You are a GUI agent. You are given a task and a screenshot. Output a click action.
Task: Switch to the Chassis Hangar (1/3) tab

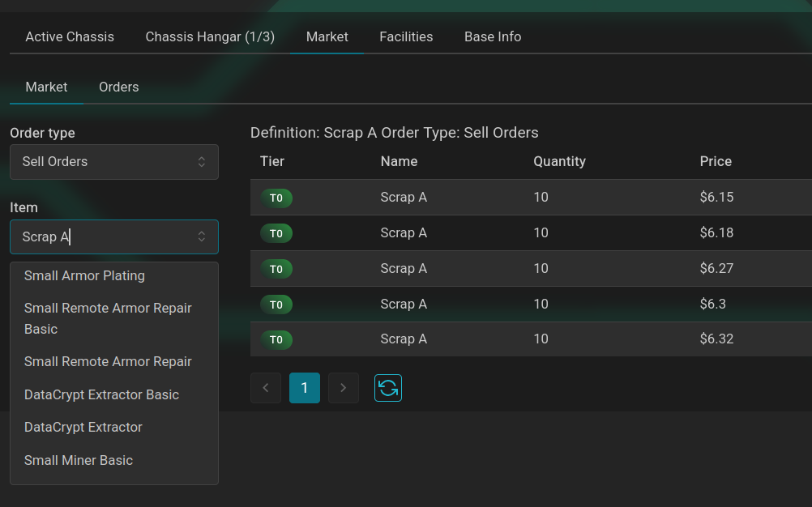(210, 36)
